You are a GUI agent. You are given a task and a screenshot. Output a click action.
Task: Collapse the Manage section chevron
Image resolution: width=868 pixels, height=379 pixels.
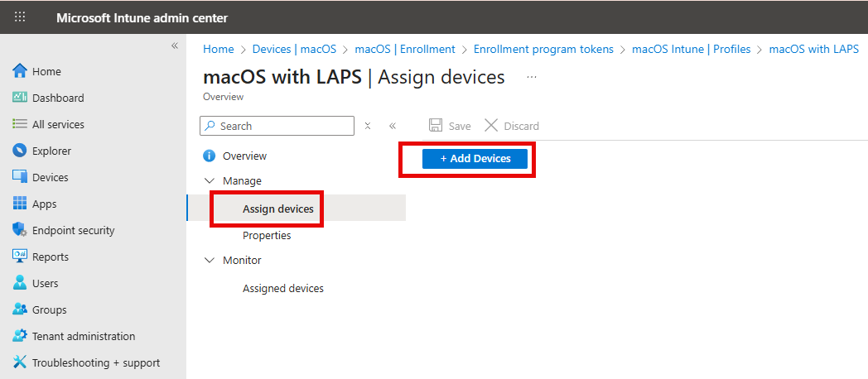coord(209,180)
